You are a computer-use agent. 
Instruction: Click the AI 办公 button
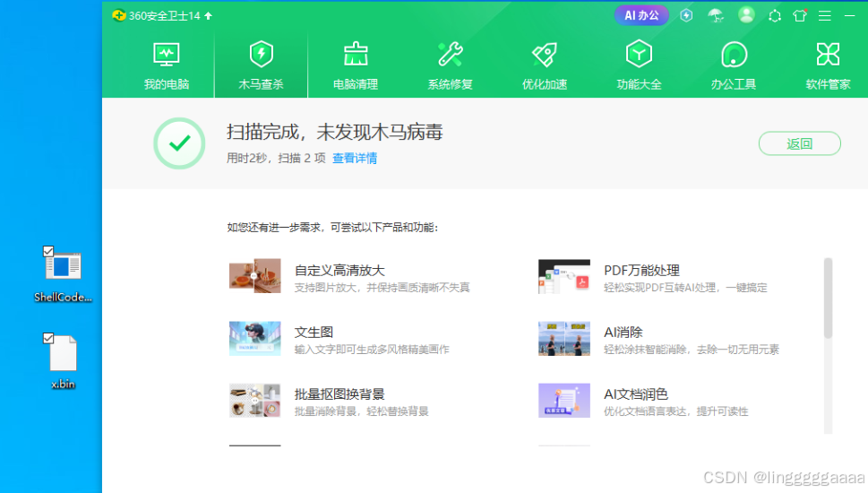click(641, 15)
